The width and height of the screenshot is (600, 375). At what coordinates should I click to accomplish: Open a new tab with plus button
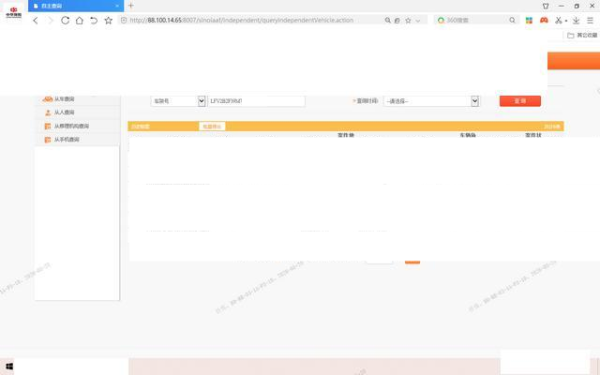tap(131, 5)
